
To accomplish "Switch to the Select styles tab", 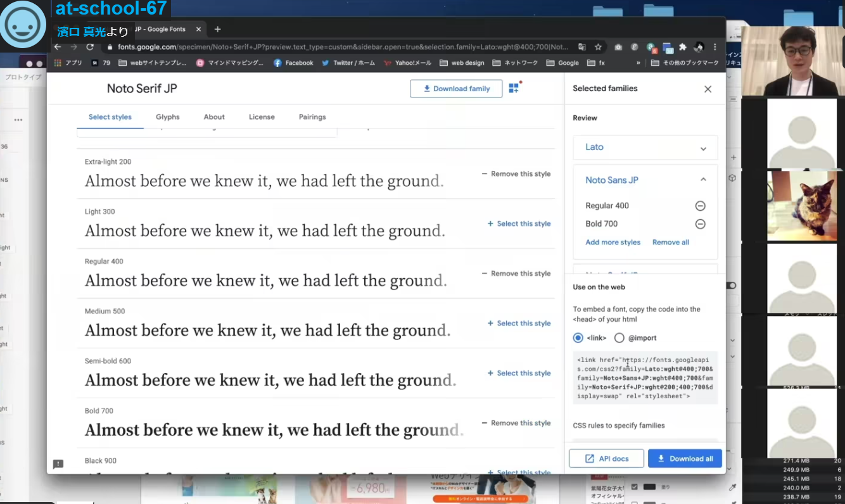I will coord(110,117).
